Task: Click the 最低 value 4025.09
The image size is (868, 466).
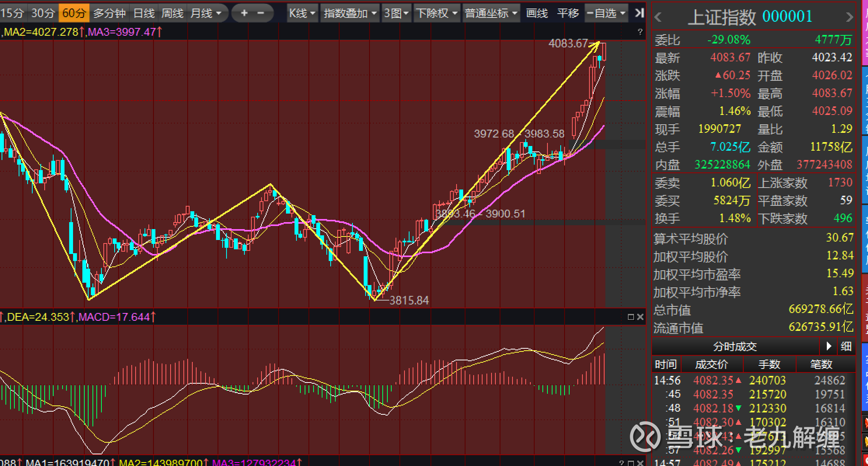Action: point(832,111)
